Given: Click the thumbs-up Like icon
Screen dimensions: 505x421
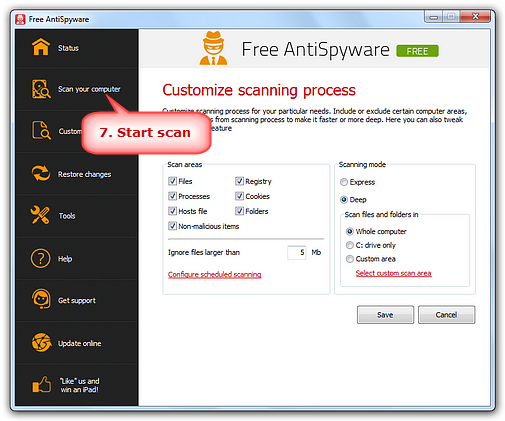Looking at the screenshot, I should [42, 385].
